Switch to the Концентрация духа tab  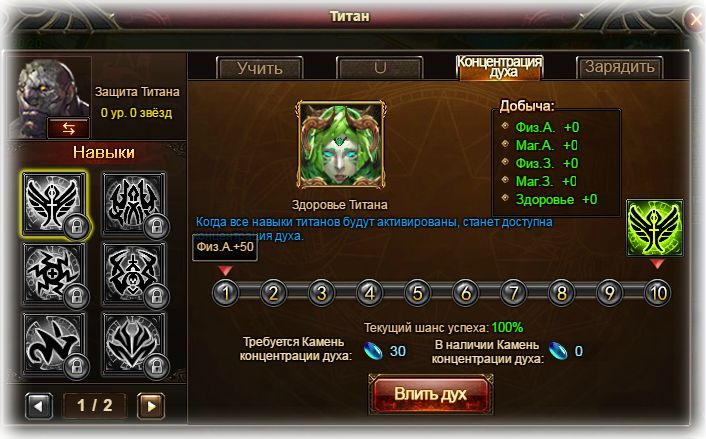point(499,68)
